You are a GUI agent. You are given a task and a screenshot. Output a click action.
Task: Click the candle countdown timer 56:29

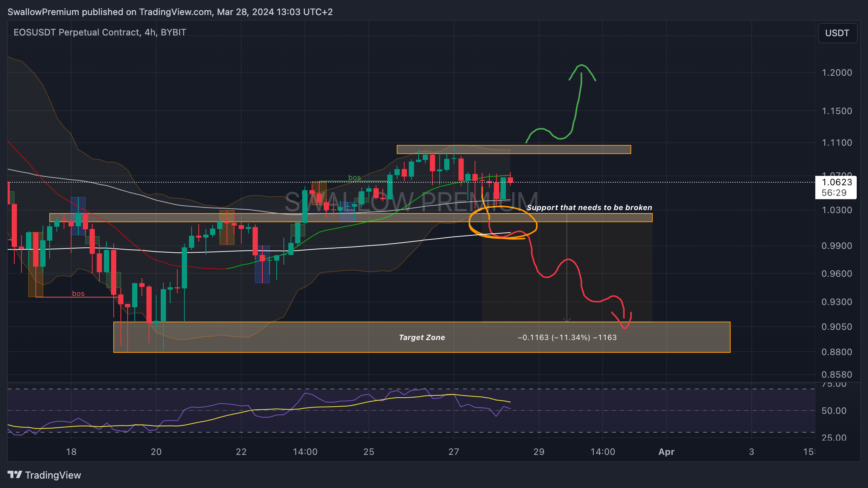[834, 193]
